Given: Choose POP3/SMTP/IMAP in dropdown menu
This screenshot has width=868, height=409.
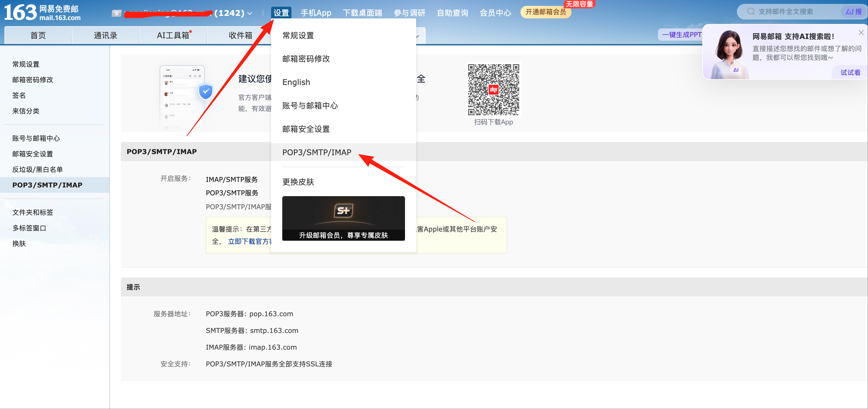Looking at the screenshot, I should tap(343, 152).
